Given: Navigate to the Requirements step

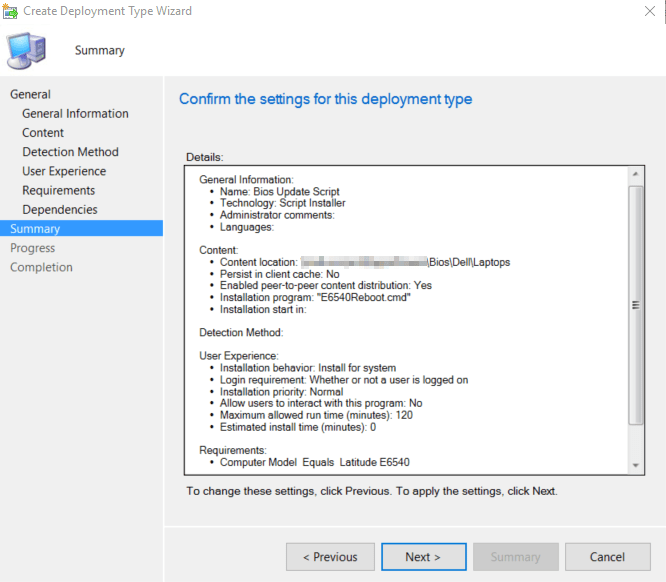Looking at the screenshot, I should tap(59, 190).
